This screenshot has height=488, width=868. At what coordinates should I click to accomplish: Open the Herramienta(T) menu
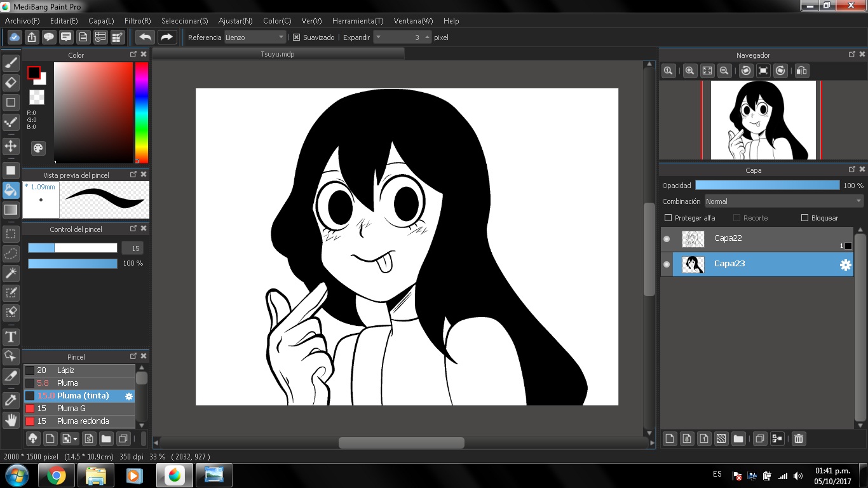(358, 21)
